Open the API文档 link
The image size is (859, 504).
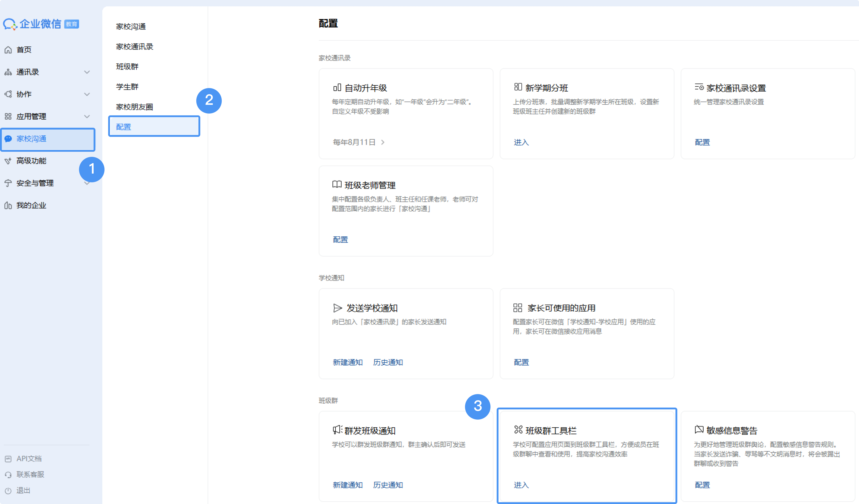pos(29,459)
